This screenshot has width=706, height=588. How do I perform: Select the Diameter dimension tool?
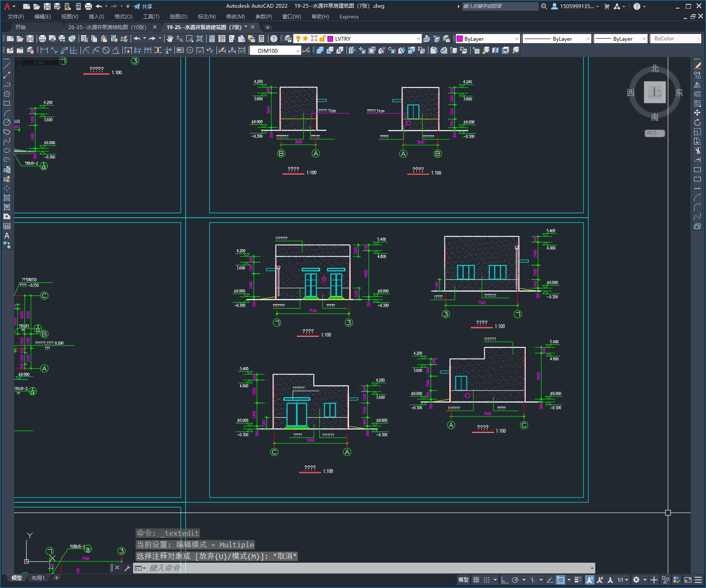(106, 51)
